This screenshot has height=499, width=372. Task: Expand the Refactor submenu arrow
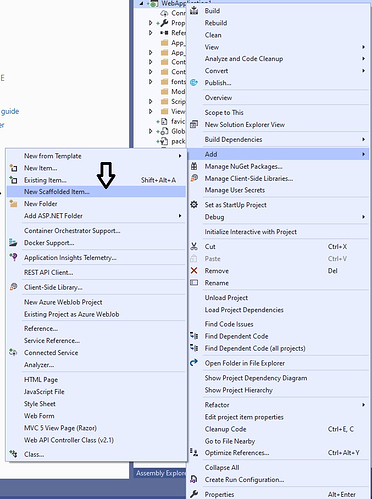coord(363,405)
